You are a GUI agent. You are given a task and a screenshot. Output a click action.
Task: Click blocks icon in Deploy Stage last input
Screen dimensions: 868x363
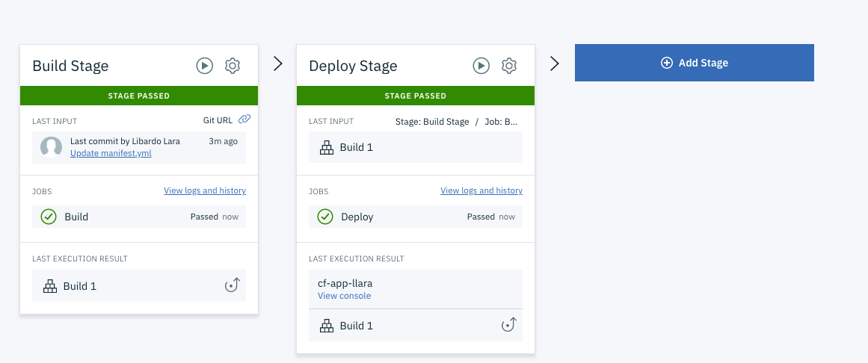[x=327, y=147]
